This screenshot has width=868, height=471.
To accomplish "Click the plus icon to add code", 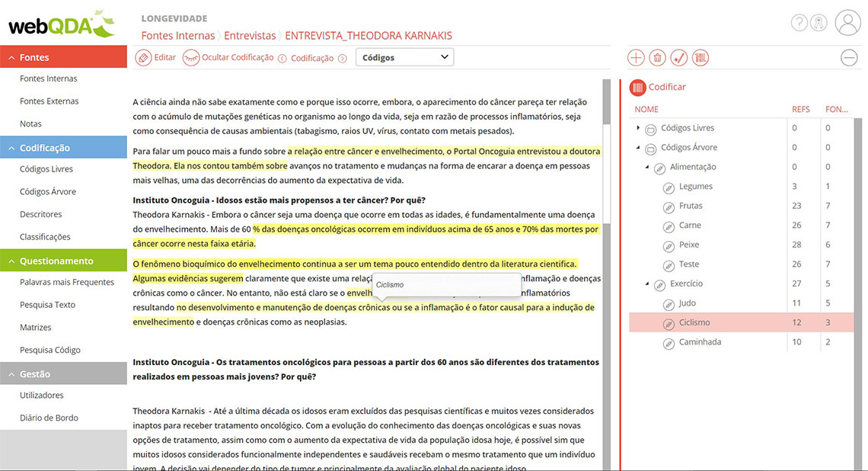I will coord(636,58).
